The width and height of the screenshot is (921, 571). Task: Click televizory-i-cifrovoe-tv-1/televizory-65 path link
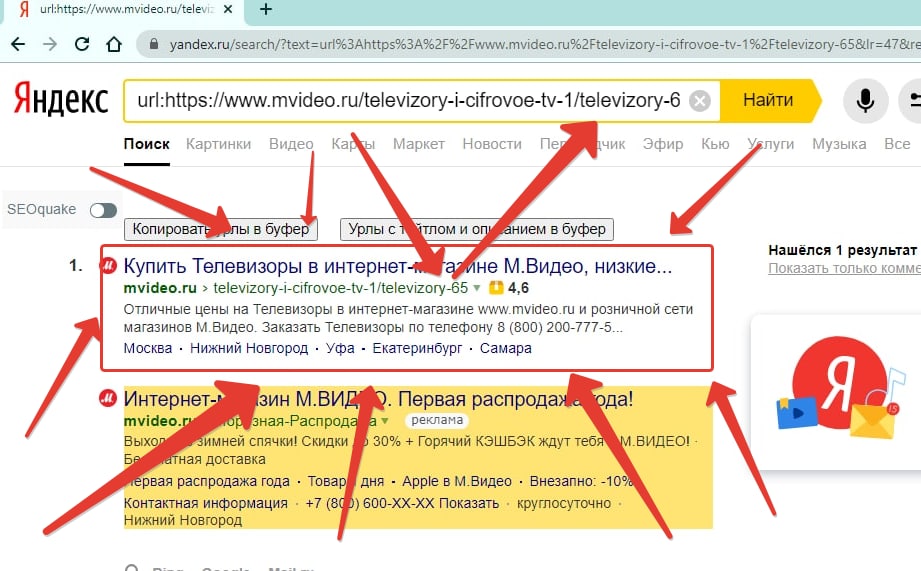(341, 288)
